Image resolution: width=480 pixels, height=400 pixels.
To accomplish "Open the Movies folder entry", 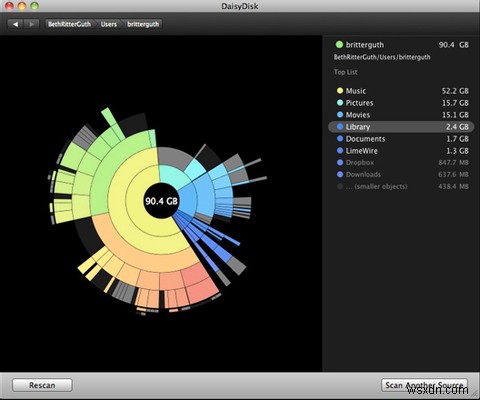I will pyautogui.click(x=402, y=115).
